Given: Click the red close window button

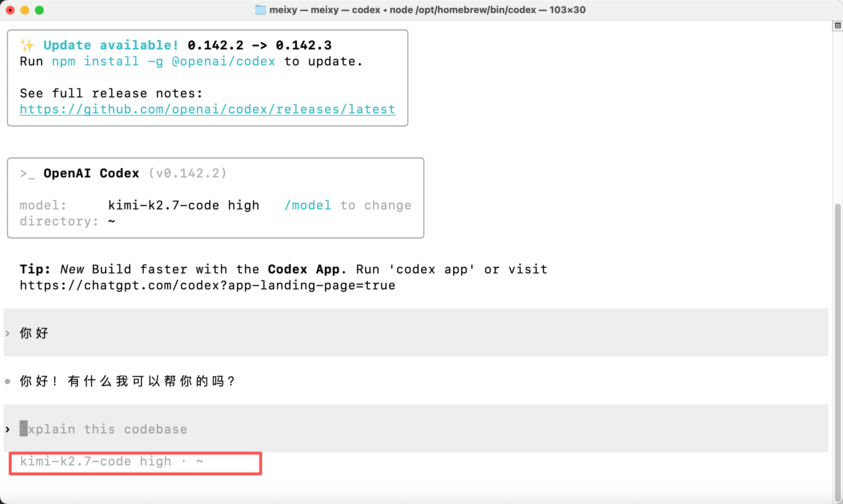Looking at the screenshot, I should (10, 10).
